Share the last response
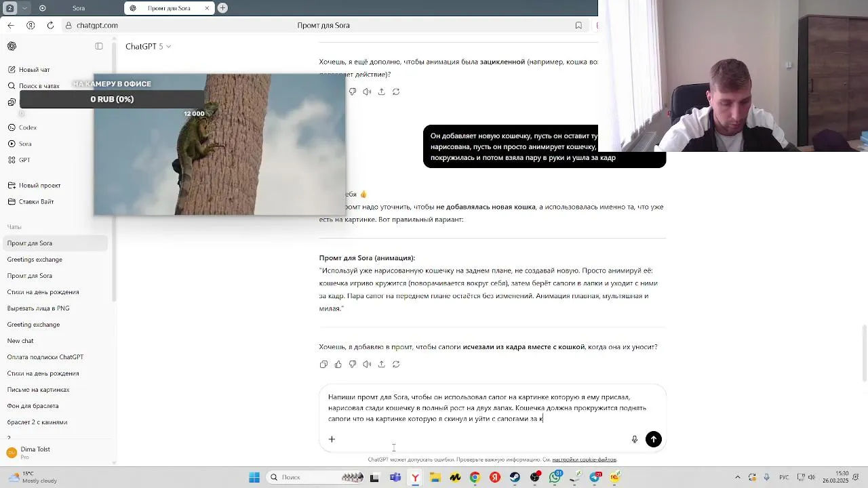This screenshot has width=868, height=488. pos(381,364)
